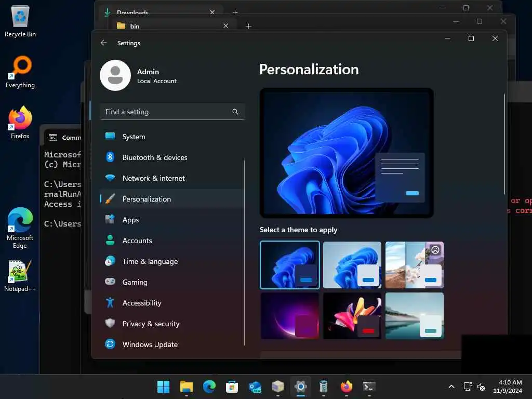
Task: Open Outlook from the taskbar
Action: [x=255, y=387]
